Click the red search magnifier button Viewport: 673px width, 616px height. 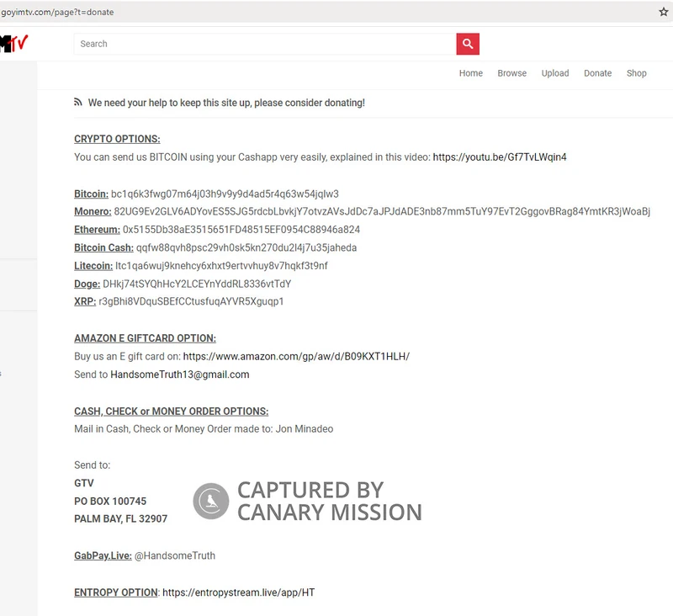(x=468, y=44)
